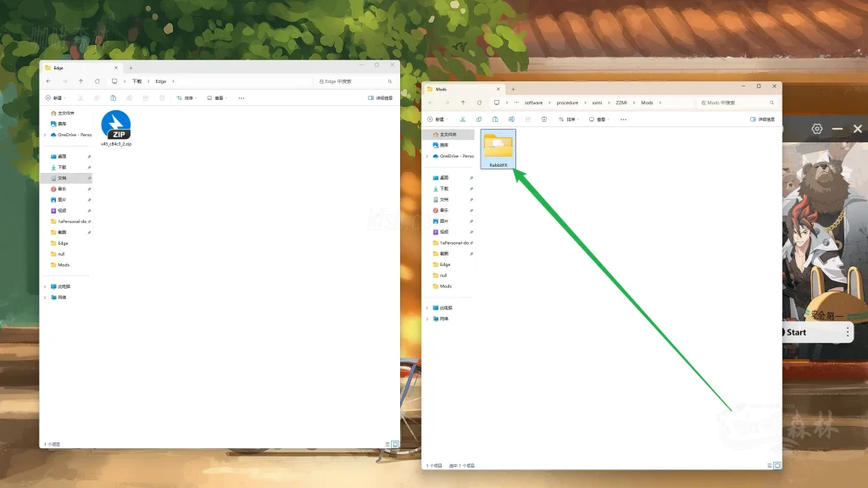
Task: Open launcher settings gear icon
Action: 817,129
